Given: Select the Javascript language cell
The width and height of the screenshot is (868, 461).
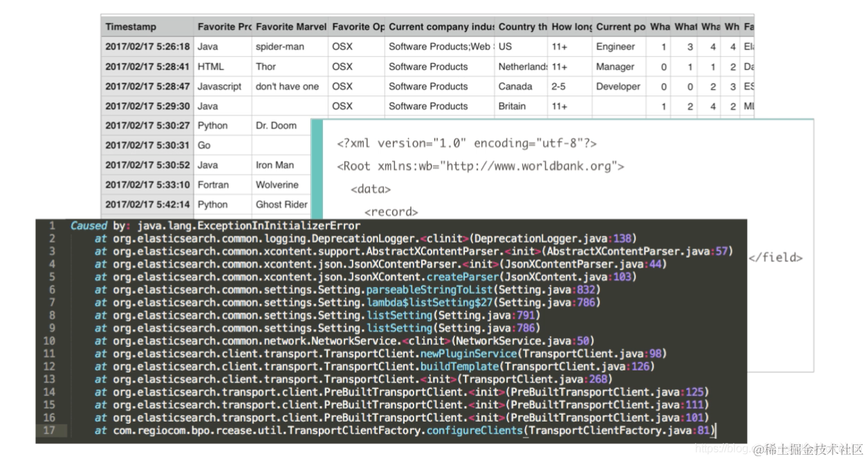Looking at the screenshot, I should 222,86.
